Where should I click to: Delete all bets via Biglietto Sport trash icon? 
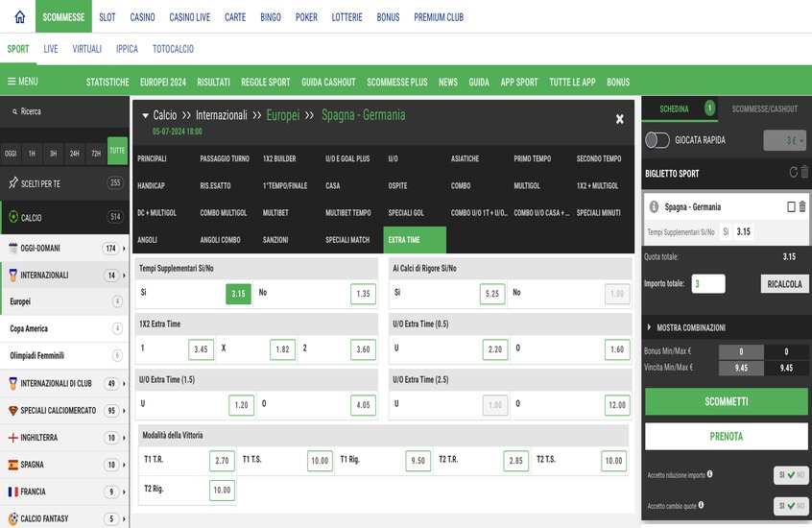click(x=804, y=173)
